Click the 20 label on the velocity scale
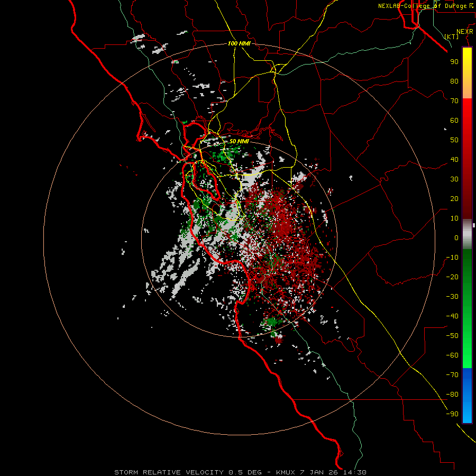This screenshot has height=476, width=476. (x=454, y=199)
